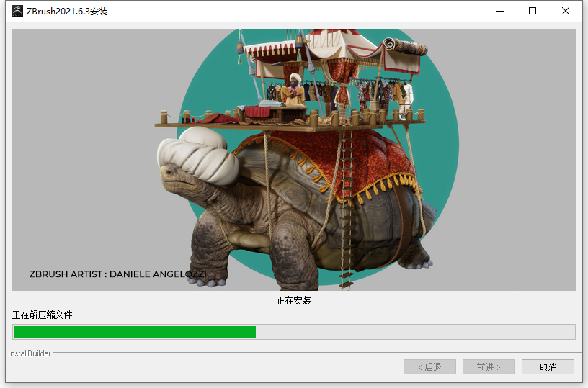Screen dimensions: 588x388
Task: Click the greyed 前进 > button
Action: 489,367
